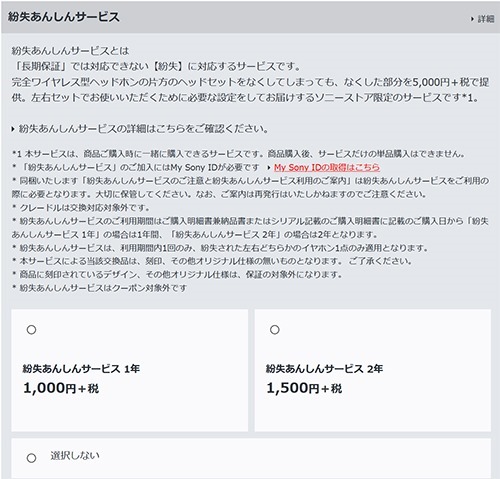The width and height of the screenshot is (500, 479).
Task: Click the bold 紛失あんしんサービス header title
Action: click(64, 17)
